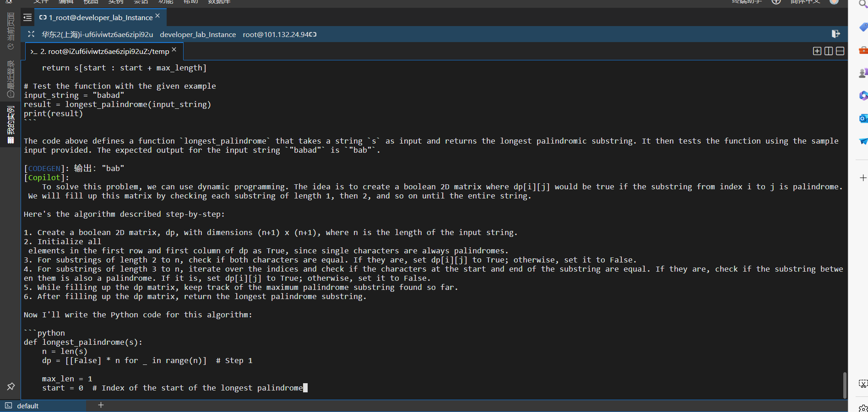Click the line "result = longest_palindrome(input_string)"

tap(118, 104)
